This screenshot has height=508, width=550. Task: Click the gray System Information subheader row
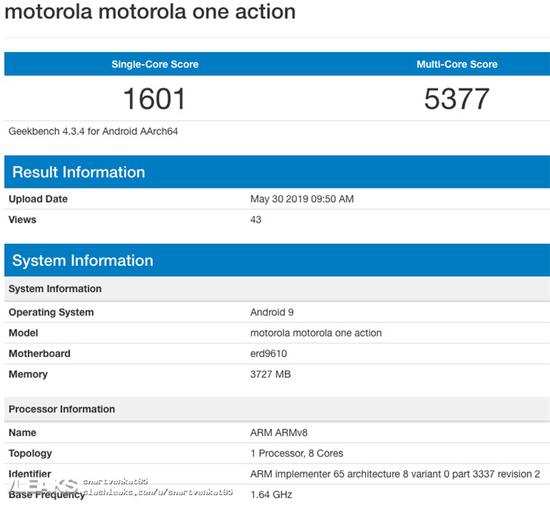click(x=277, y=289)
